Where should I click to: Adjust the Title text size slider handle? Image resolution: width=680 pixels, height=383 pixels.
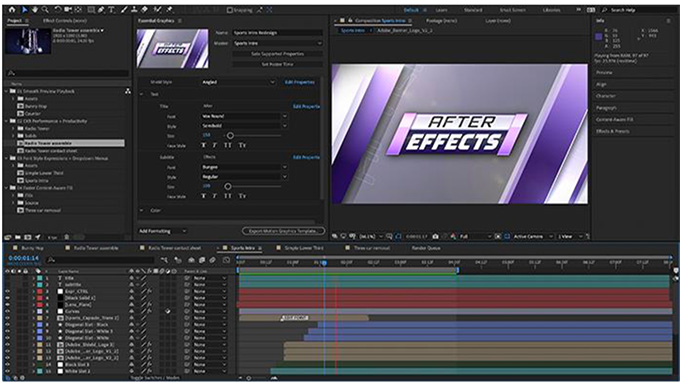(x=230, y=136)
